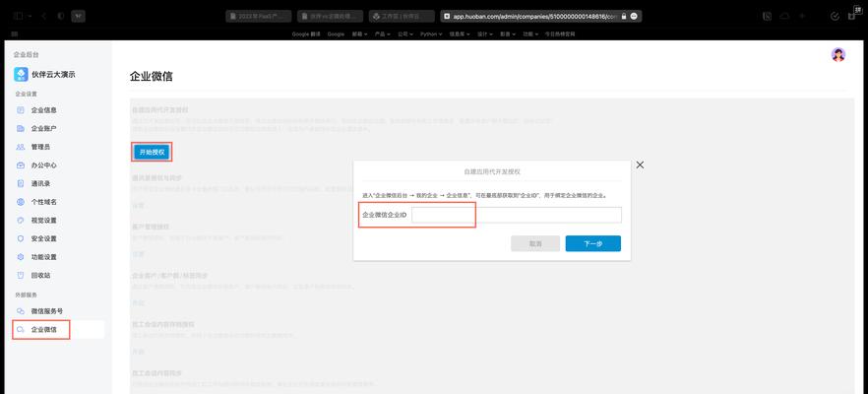Toggle the browser sidebar icon
Viewport: 868px width, 394px height.
(18, 16)
